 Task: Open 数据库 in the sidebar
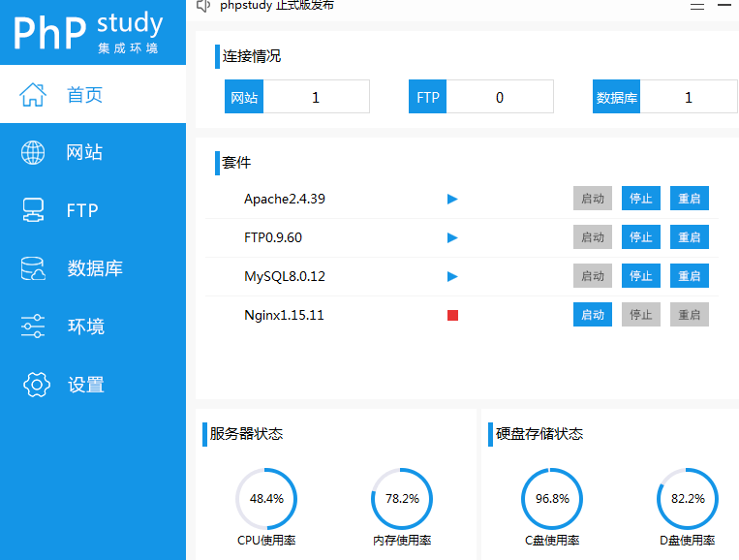[x=93, y=268]
